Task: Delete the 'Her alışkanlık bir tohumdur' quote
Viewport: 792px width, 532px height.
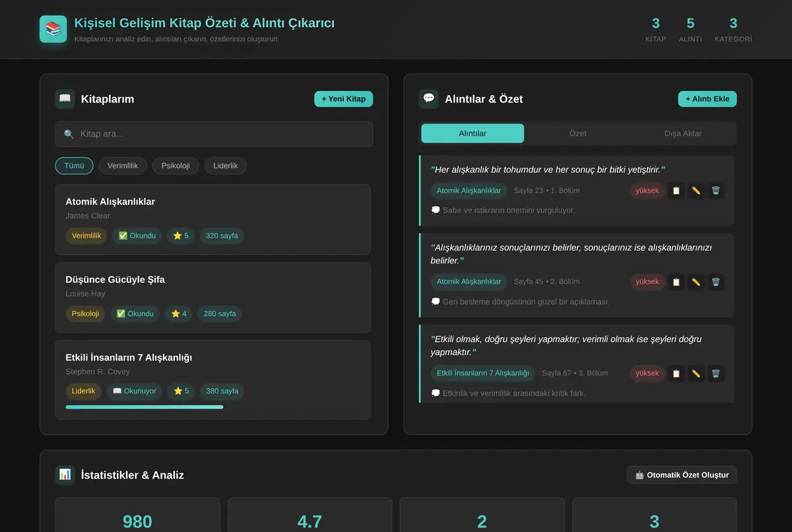Action: point(715,191)
